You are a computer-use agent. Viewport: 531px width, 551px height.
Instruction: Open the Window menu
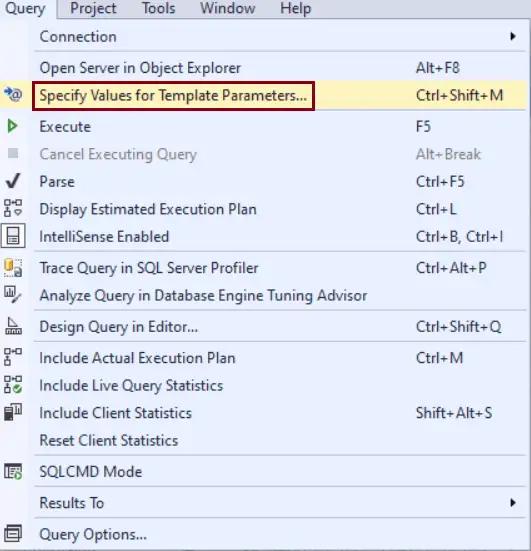pos(228,8)
